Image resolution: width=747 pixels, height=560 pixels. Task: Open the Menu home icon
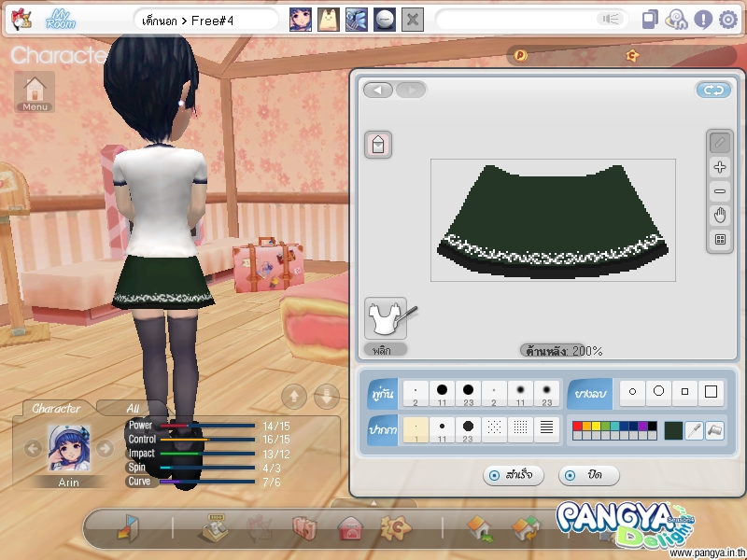(x=35, y=91)
